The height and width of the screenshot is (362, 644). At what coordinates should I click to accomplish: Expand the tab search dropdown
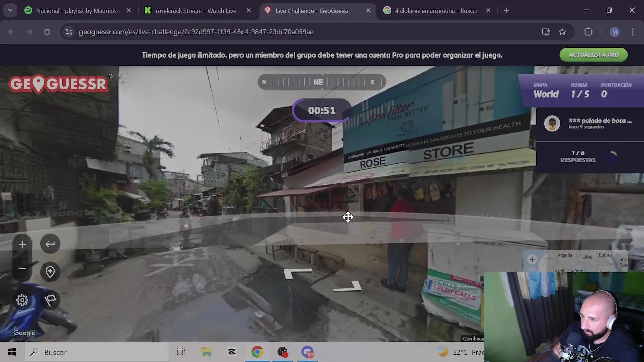[10, 10]
